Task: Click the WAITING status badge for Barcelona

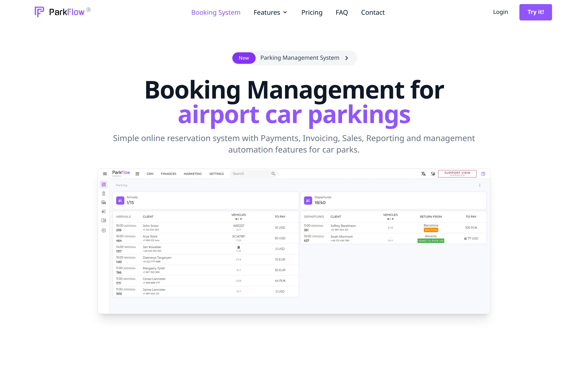Action: pos(431,230)
